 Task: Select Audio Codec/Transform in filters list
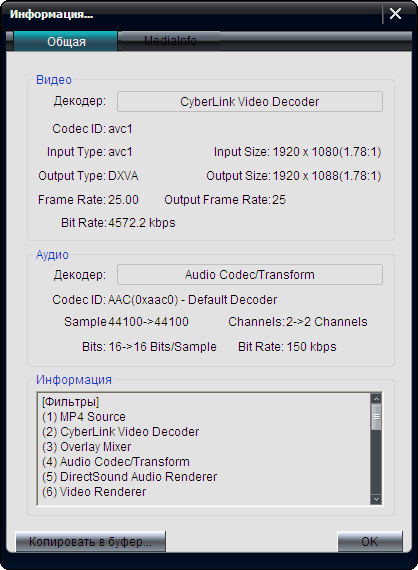click(x=116, y=461)
